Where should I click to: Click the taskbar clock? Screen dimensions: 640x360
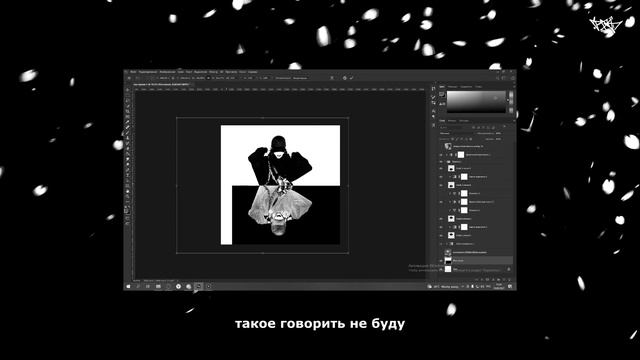pyautogui.click(x=499, y=287)
